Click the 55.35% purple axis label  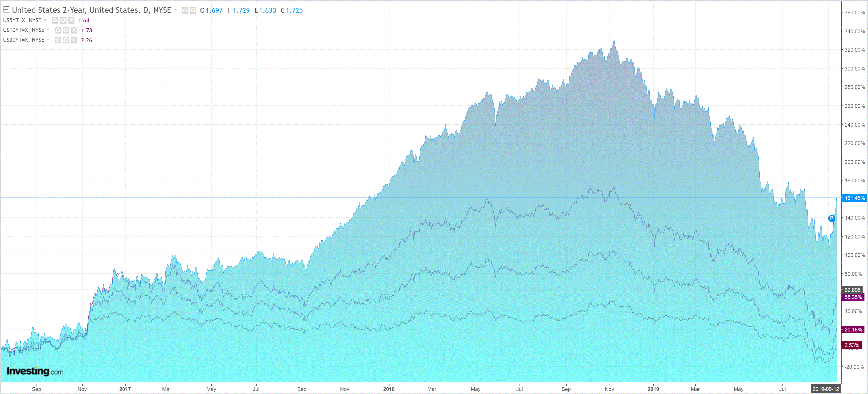[x=853, y=297]
